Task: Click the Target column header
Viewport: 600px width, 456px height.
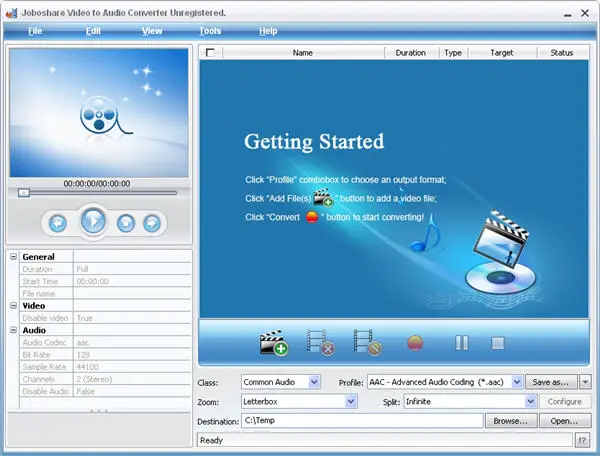Action: [x=502, y=53]
